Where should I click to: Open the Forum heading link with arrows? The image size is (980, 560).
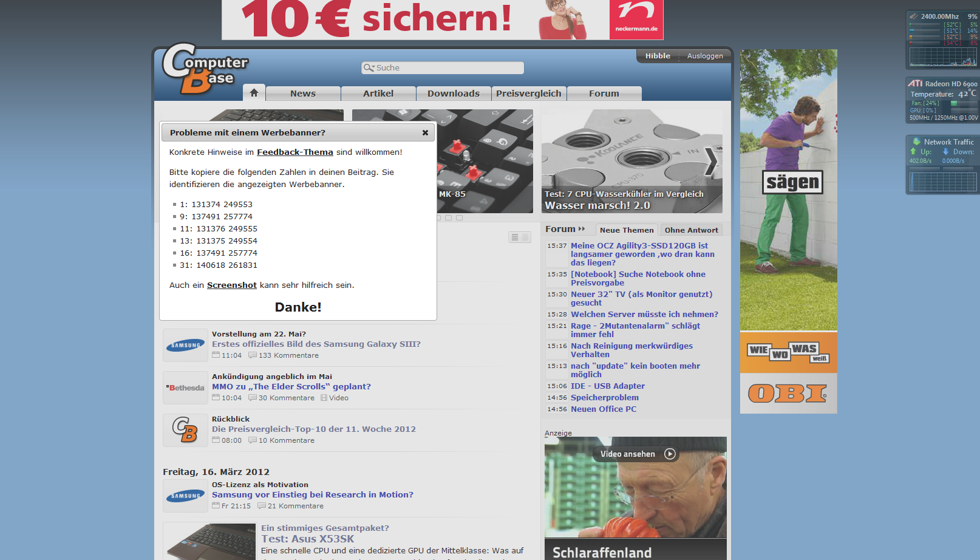[565, 229]
